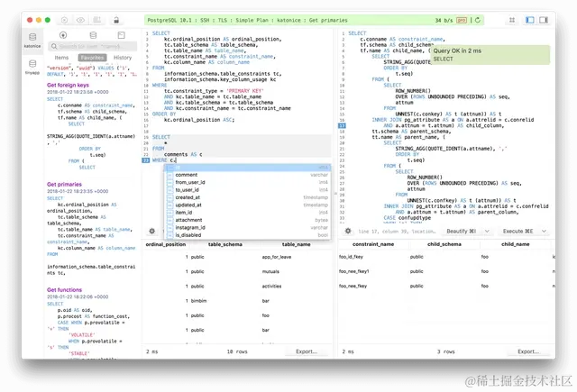
Task: Click the eye preview toolbar icon
Action: pos(80,20)
